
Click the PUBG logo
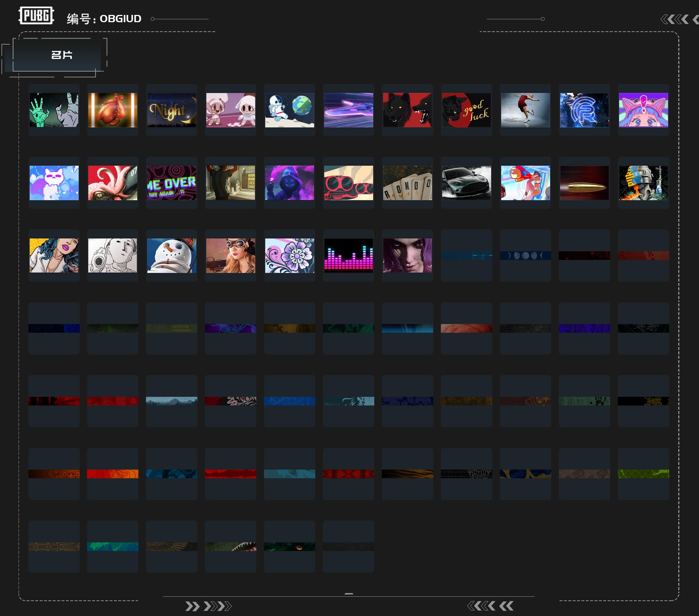point(36,16)
